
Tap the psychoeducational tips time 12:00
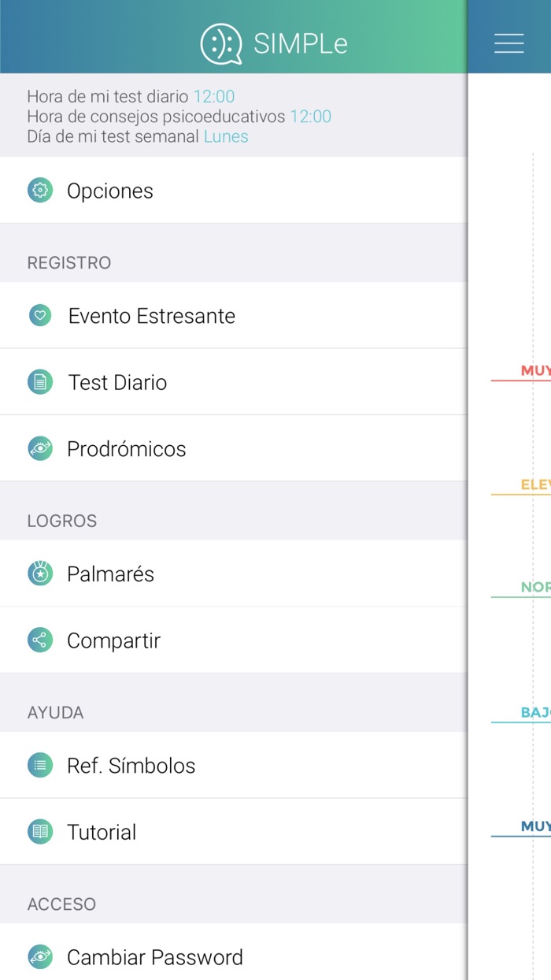(x=311, y=117)
